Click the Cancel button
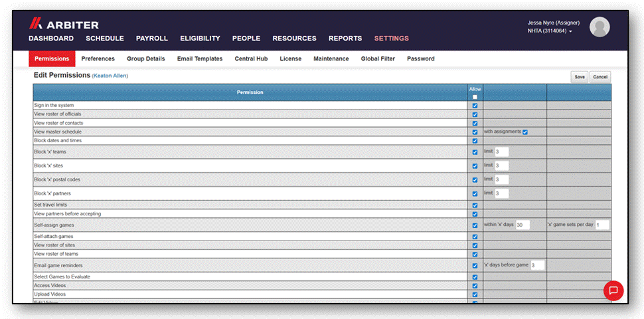Screen dimensions: 644x319 tap(600, 77)
